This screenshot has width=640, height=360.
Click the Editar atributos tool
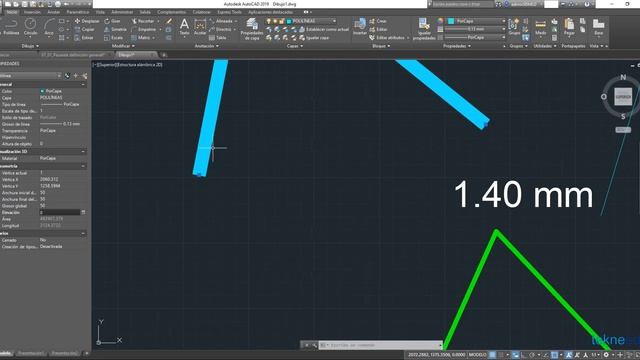[x=387, y=38]
